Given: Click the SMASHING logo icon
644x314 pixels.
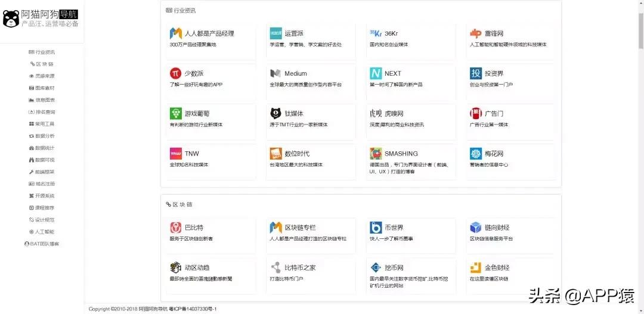Looking at the screenshot, I should point(376,154).
